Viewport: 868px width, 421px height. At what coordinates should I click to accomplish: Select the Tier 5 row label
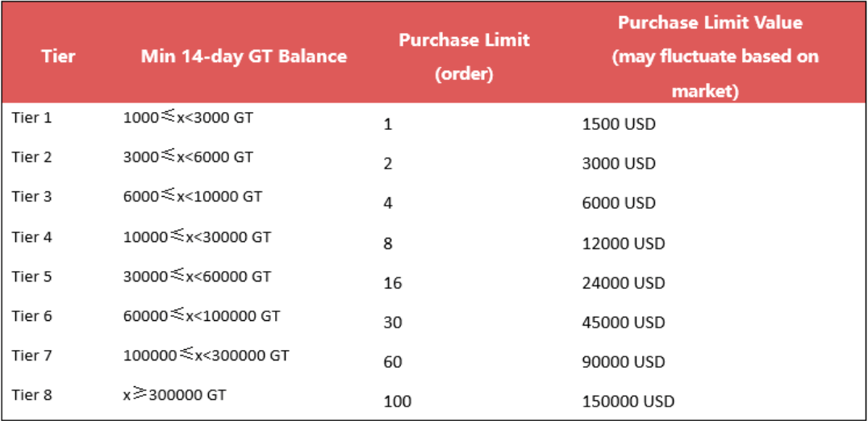[31, 277]
